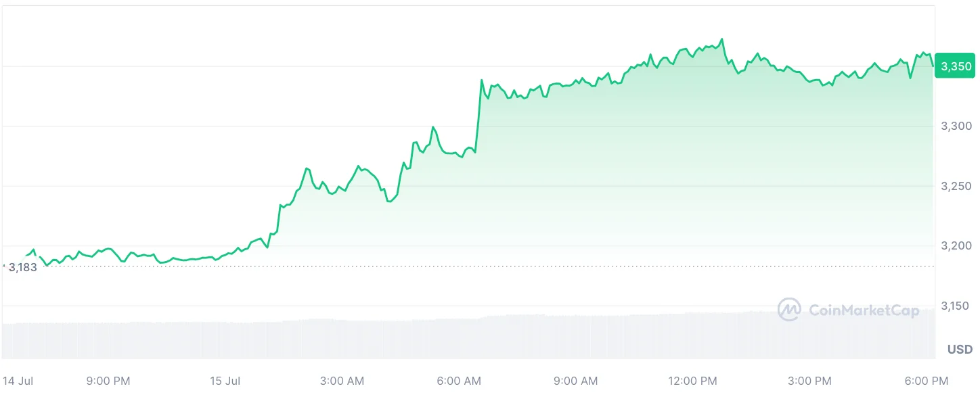
Task: Click the CoinMarketCap logo icon
Action: pos(789,310)
